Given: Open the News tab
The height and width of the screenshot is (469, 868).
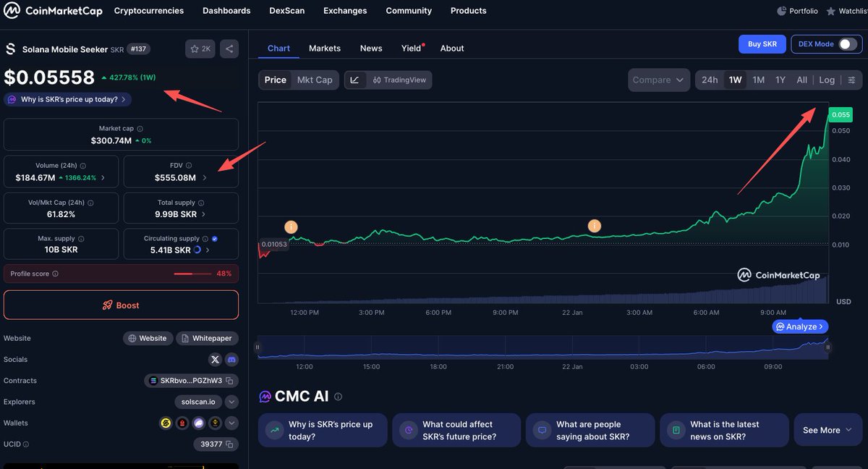Looking at the screenshot, I should tap(371, 48).
